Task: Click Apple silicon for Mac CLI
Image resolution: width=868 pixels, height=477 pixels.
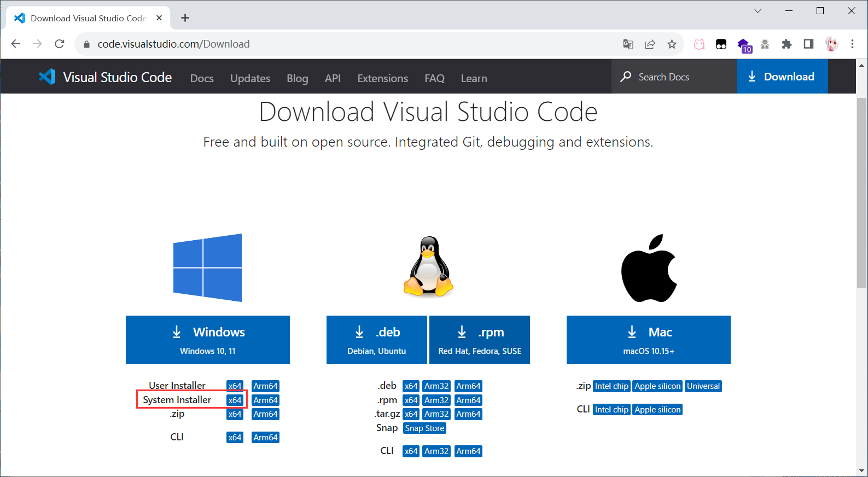Action: (657, 410)
